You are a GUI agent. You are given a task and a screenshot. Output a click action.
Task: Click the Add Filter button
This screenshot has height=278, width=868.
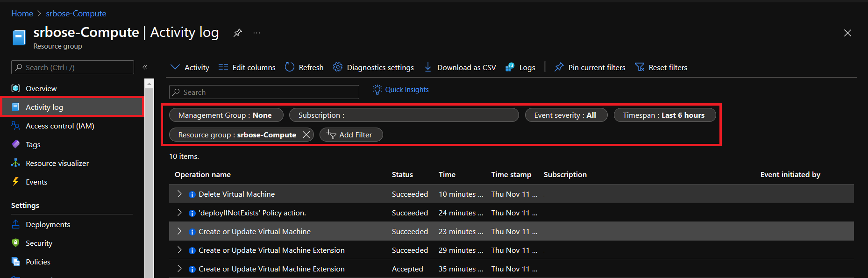tap(351, 135)
